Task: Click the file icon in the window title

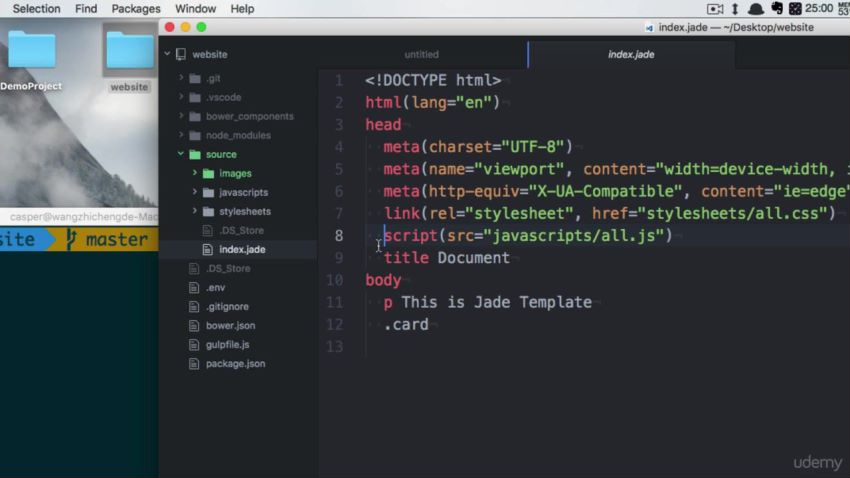Action: tap(649, 28)
